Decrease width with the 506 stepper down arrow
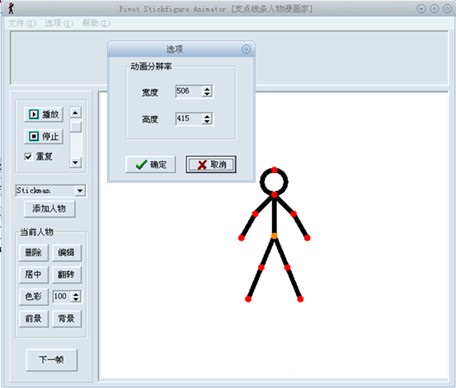The width and height of the screenshot is (456, 388). [207, 94]
